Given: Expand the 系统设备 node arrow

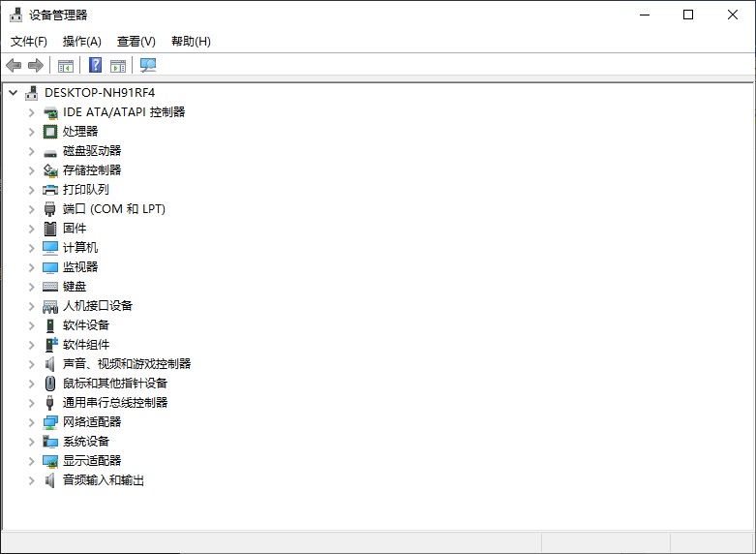Looking at the screenshot, I should 31,442.
